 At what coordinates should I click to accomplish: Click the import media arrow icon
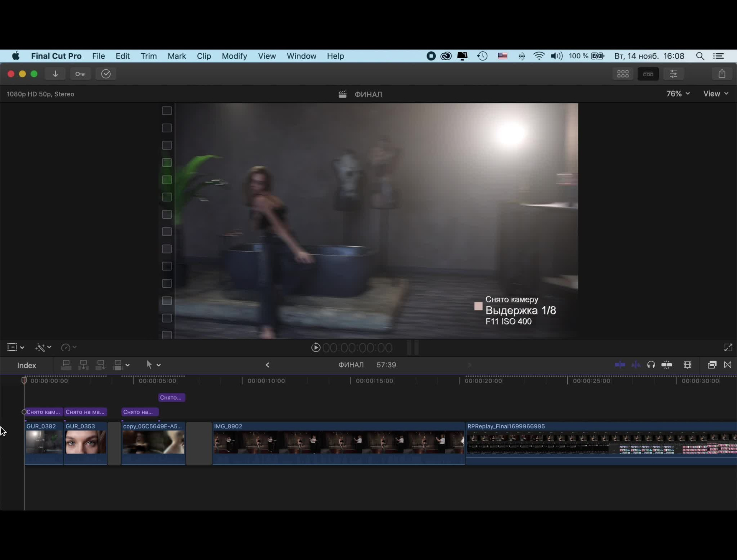[x=55, y=74]
